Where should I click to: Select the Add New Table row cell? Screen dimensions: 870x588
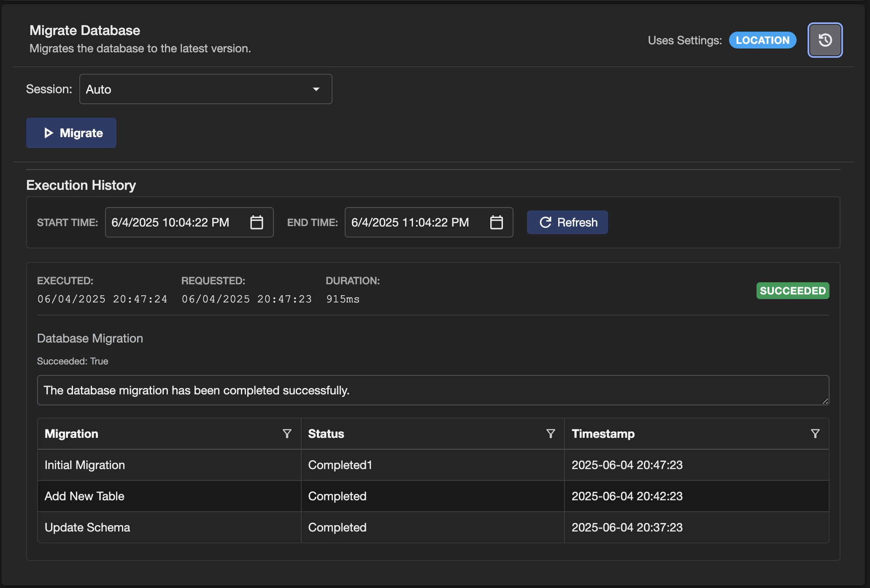pyautogui.click(x=169, y=496)
